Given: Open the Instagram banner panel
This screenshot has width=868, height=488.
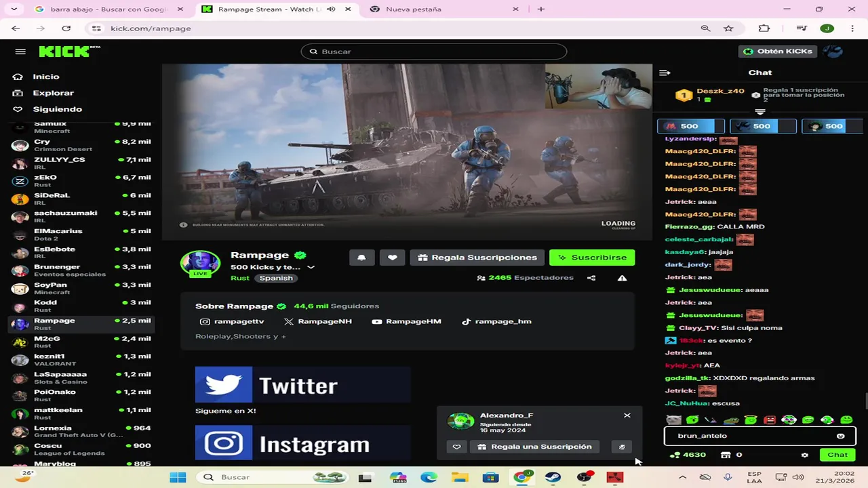Looking at the screenshot, I should click(302, 443).
